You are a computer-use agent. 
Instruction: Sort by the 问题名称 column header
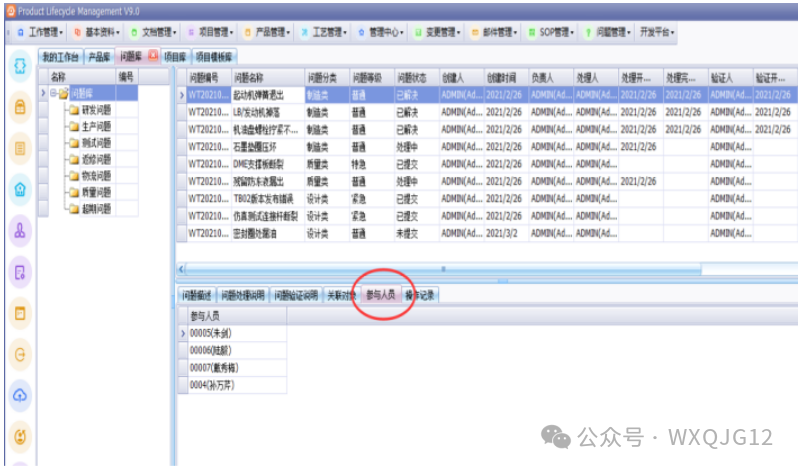[x=268, y=77]
